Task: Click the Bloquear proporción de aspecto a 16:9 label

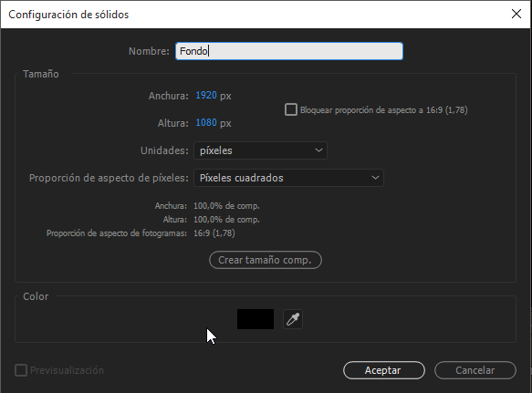Action: pos(384,109)
